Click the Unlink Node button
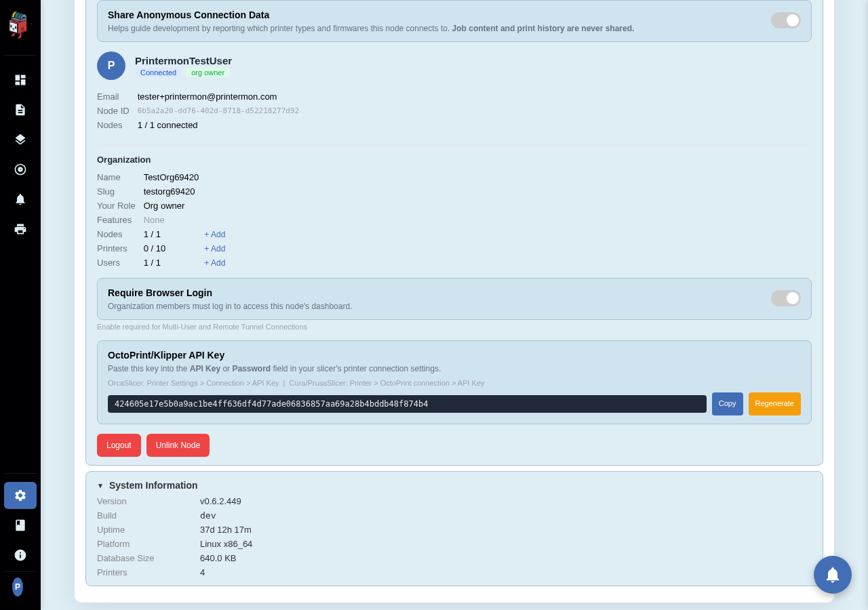The image size is (868, 610). point(178,445)
